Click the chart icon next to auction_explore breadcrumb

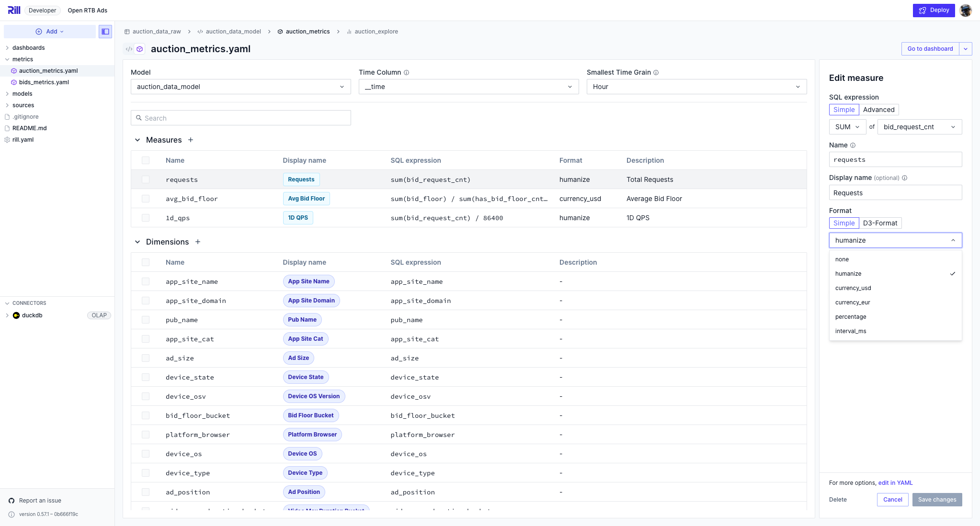[348, 31]
